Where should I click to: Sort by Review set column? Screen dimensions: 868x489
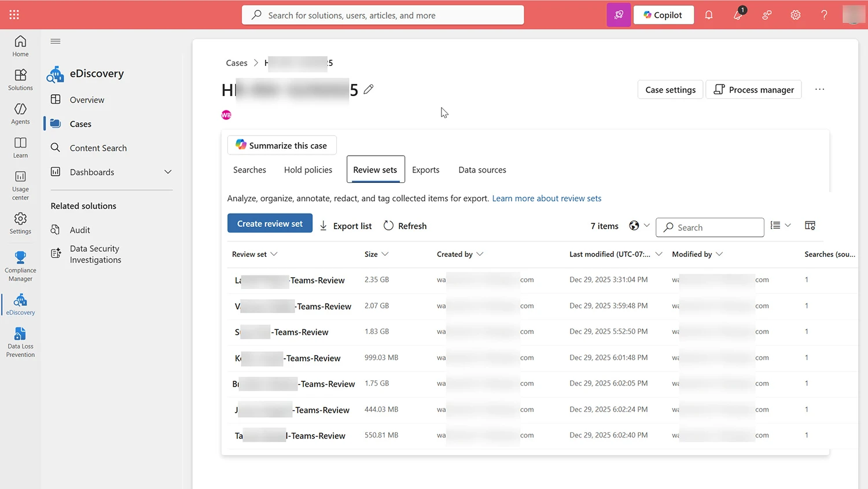click(x=255, y=254)
